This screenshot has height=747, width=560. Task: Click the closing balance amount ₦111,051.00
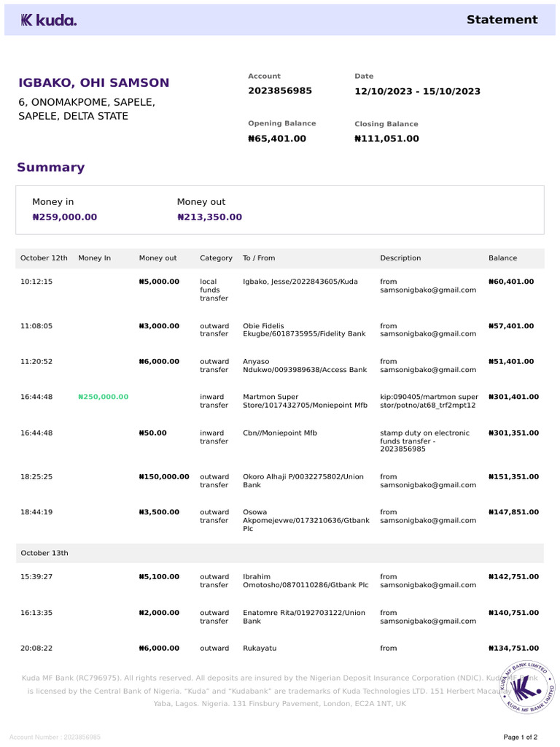[x=386, y=139]
